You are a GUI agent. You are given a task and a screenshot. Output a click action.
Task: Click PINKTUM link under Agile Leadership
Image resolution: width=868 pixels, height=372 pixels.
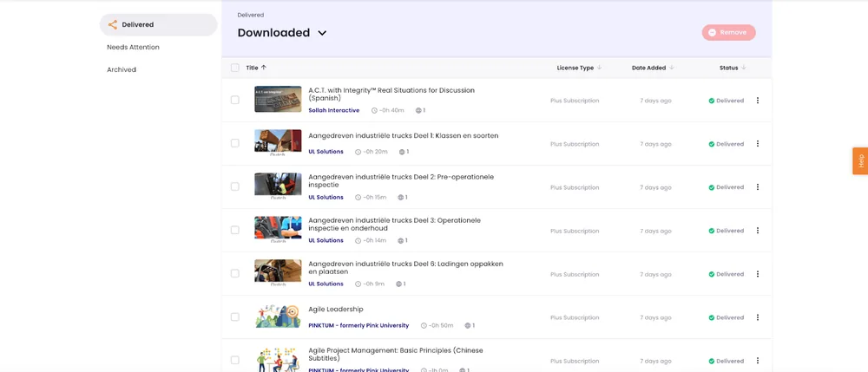358,325
